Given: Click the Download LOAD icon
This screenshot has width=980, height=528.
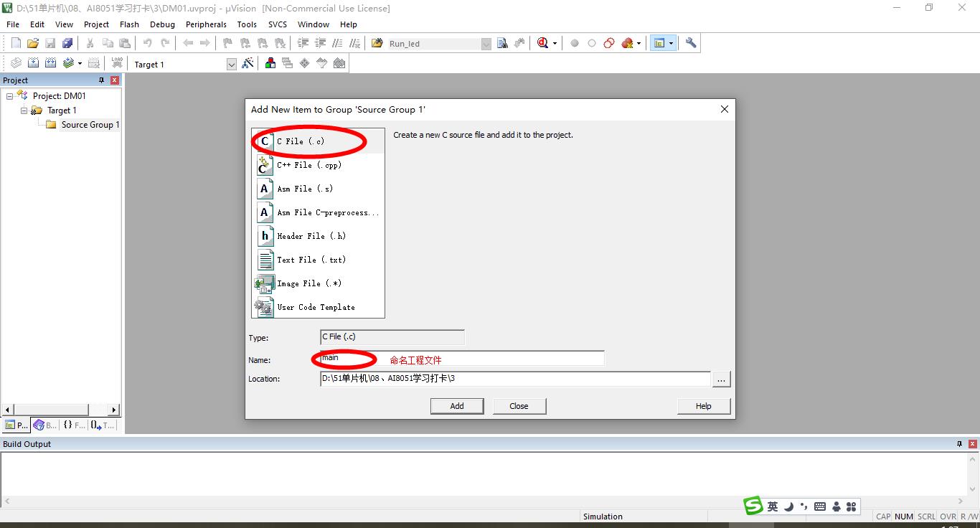Looking at the screenshot, I should click(x=117, y=63).
